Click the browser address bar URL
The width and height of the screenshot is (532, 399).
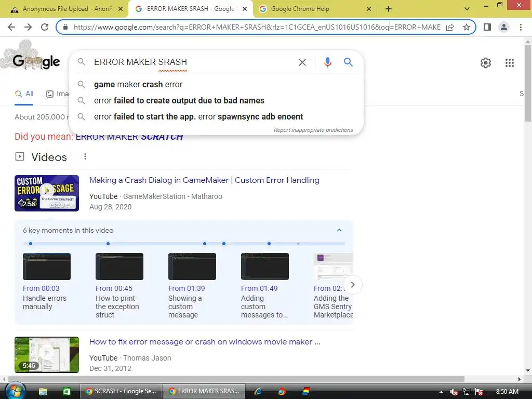point(257,27)
